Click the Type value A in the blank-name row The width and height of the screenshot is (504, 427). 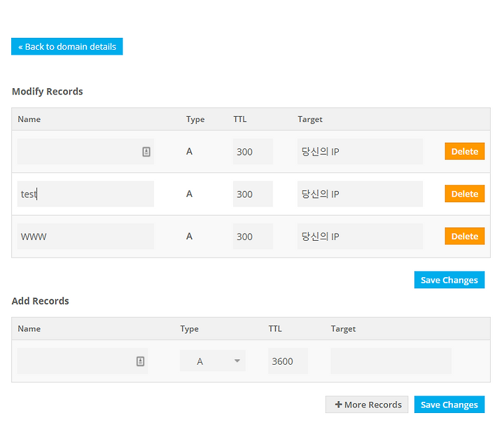pyautogui.click(x=189, y=151)
